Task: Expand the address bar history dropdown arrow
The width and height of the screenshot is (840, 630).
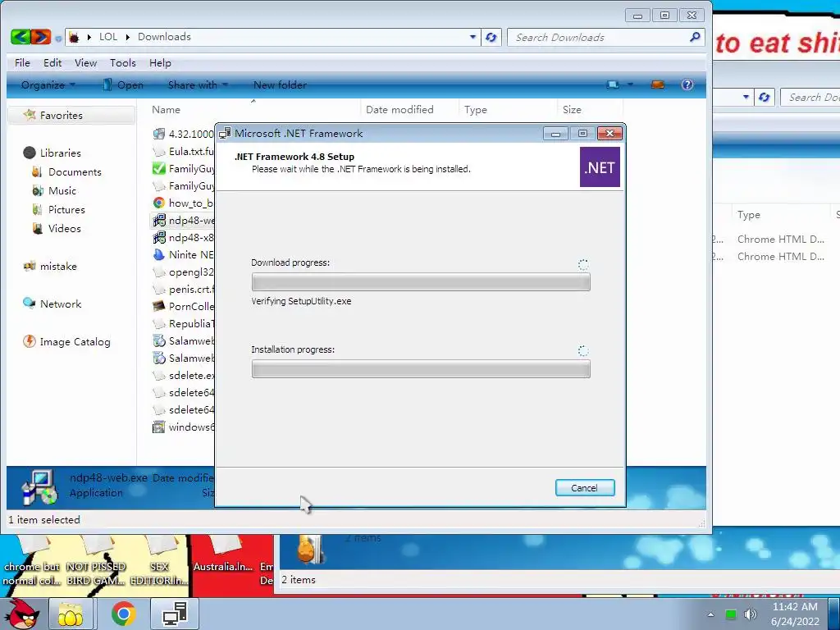Action: (472, 37)
